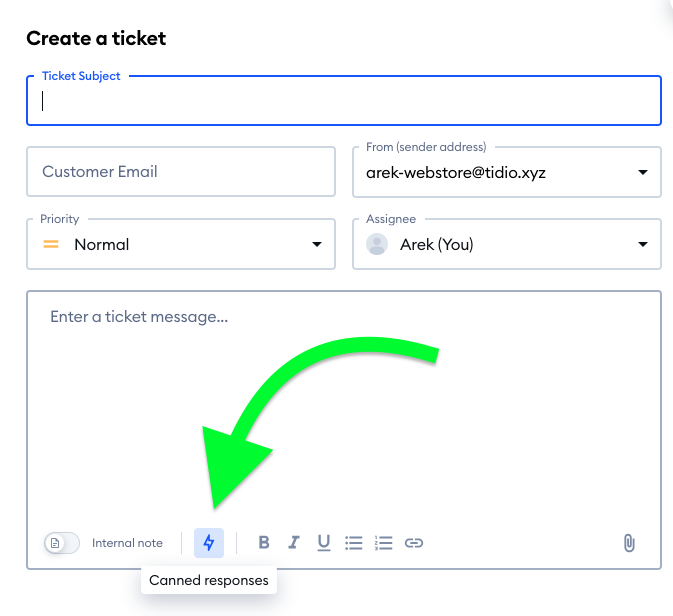The height and width of the screenshot is (616, 673).
Task: Enable the Internal note switch
Action: (x=62, y=543)
